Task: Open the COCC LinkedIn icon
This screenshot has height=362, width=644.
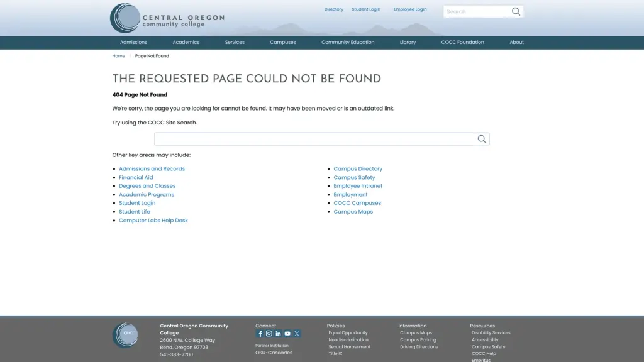Action: (278, 334)
